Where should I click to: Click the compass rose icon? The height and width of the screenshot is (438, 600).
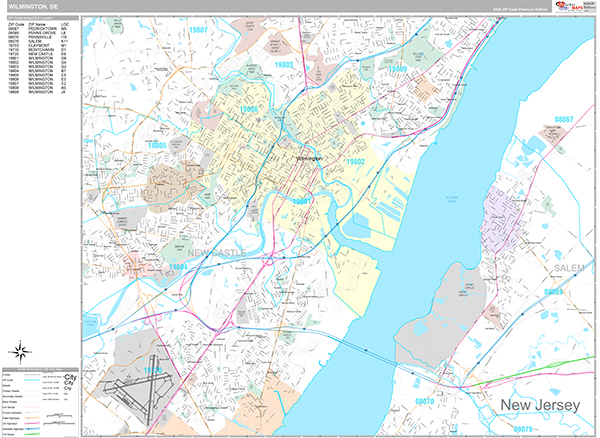tap(19, 350)
